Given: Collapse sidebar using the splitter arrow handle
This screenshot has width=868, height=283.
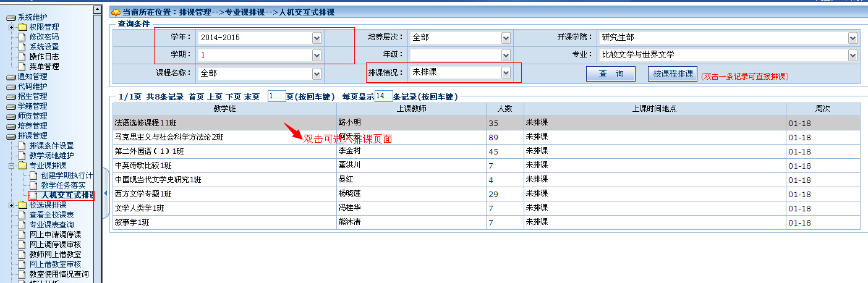Looking at the screenshot, I should point(105,193).
